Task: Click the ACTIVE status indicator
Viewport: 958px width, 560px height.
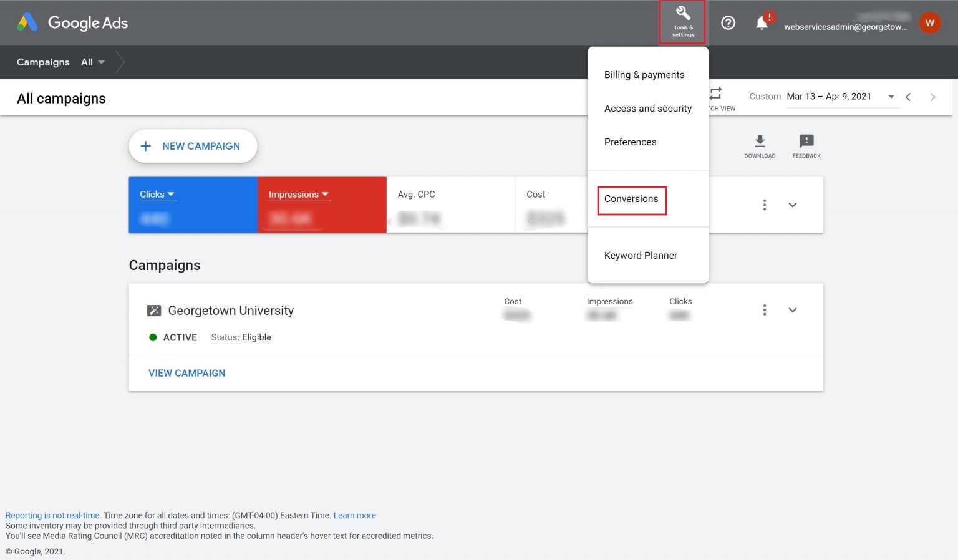Action: pos(173,337)
